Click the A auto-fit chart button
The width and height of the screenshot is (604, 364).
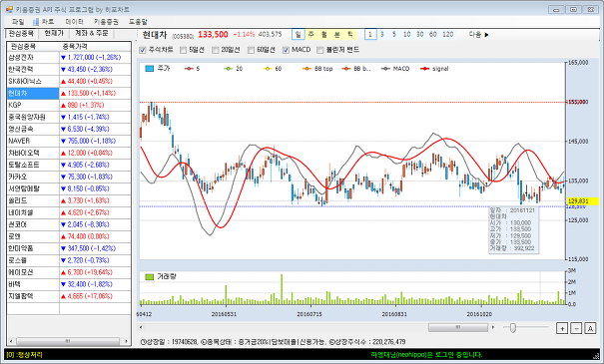(590, 328)
